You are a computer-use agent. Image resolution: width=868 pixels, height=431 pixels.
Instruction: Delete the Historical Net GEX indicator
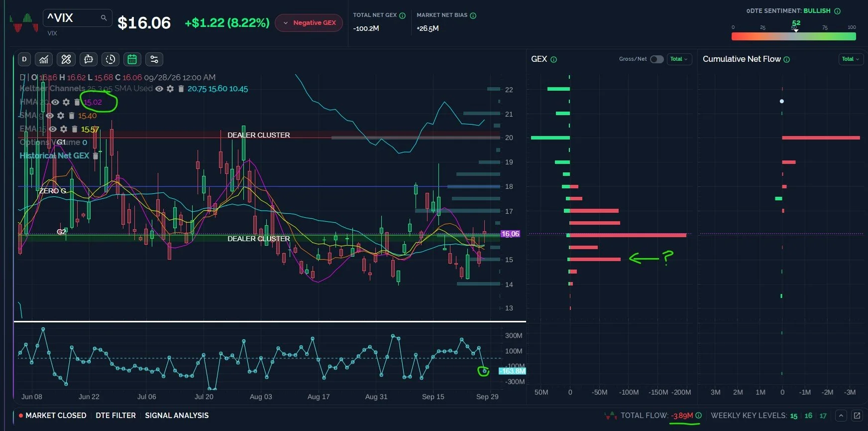[x=96, y=156]
